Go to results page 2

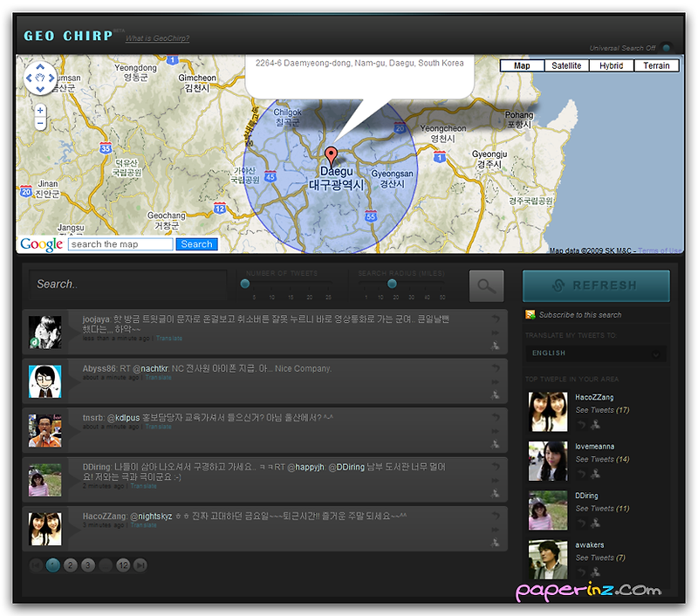[x=71, y=565]
